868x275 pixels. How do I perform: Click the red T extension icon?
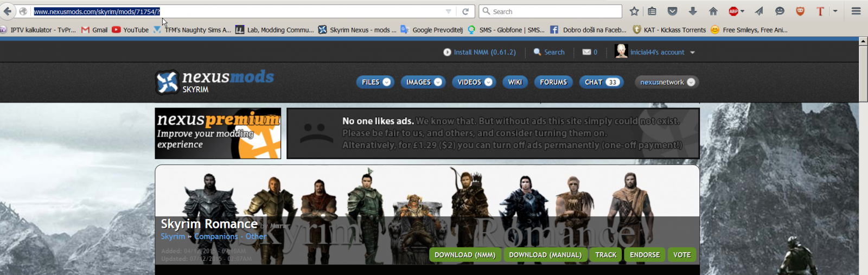[820, 11]
